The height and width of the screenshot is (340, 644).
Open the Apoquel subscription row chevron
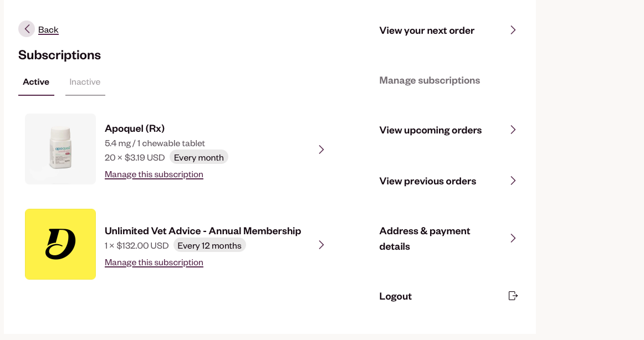321,150
